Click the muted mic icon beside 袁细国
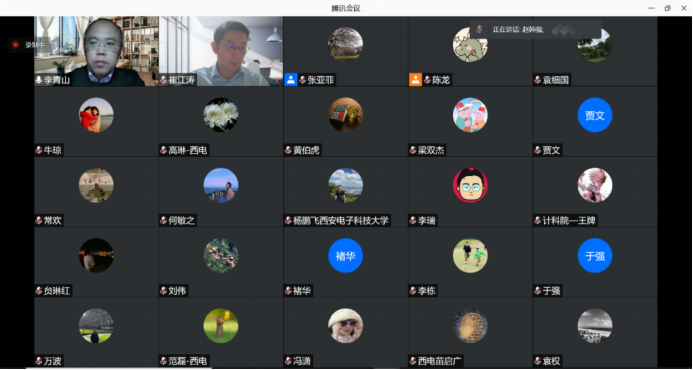 coord(537,80)
